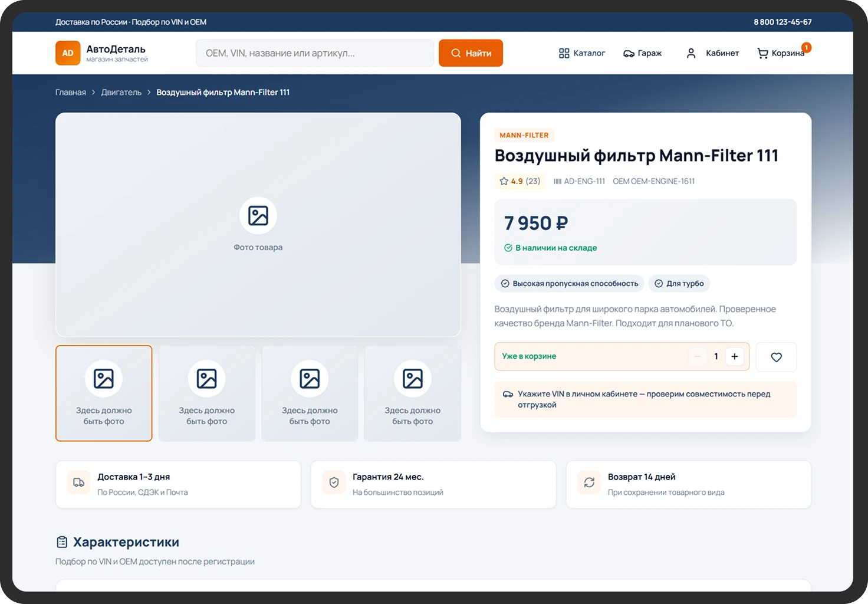Click the В наличии на складе status

pos(556,248)
